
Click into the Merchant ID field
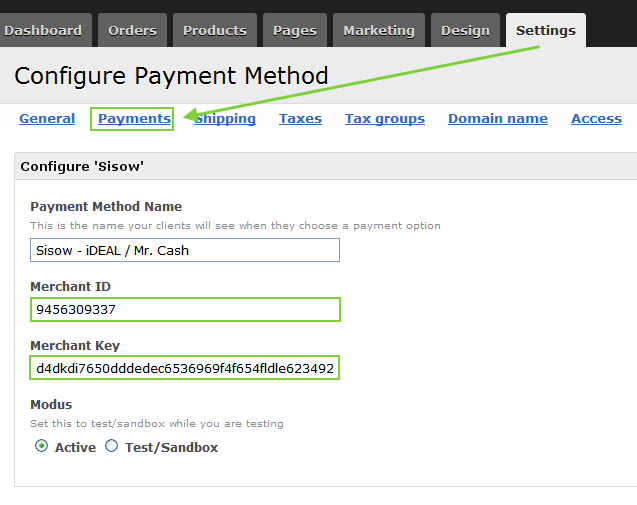coord(185,310)
